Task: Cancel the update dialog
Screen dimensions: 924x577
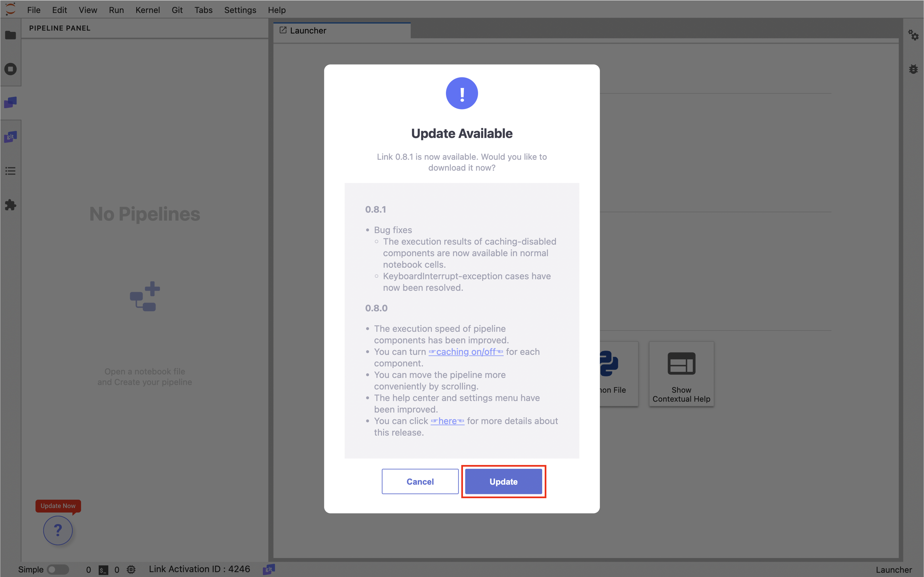Action: pos(420,482)
